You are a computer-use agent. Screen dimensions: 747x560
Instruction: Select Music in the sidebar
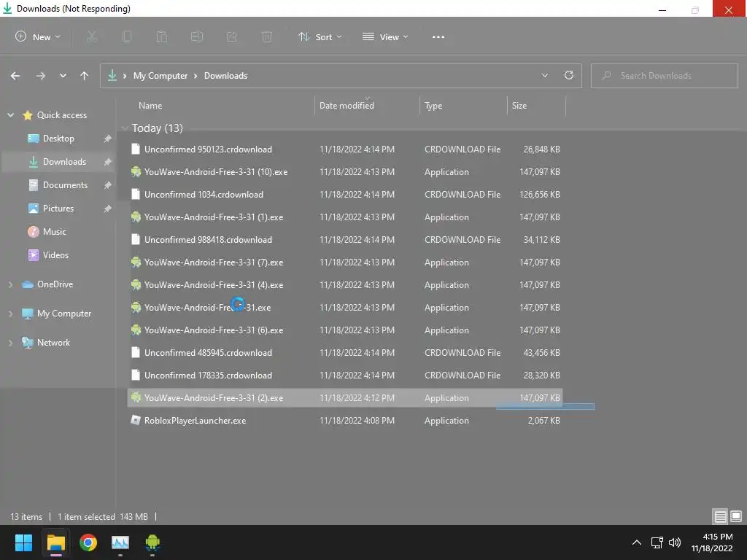click(47, 232)
